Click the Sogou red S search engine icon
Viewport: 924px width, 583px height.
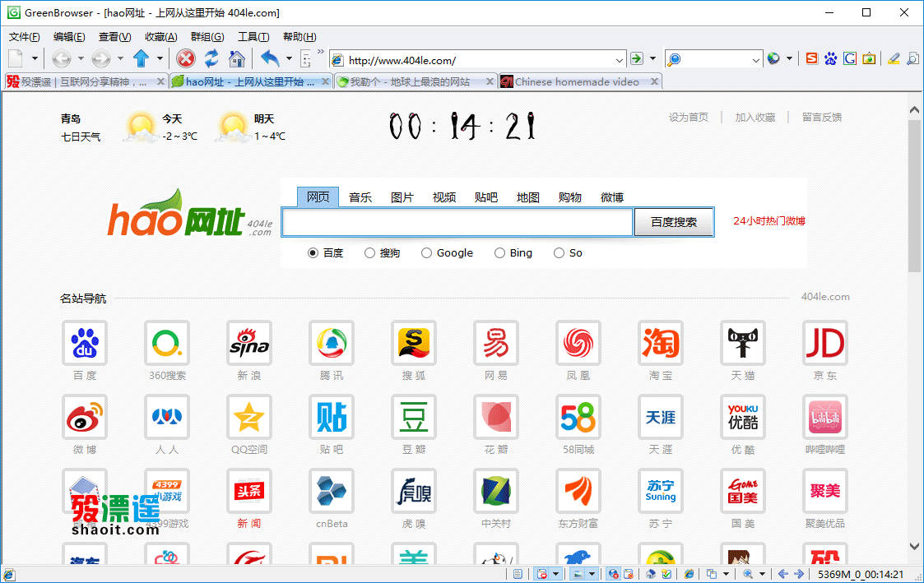pos(811,58)
